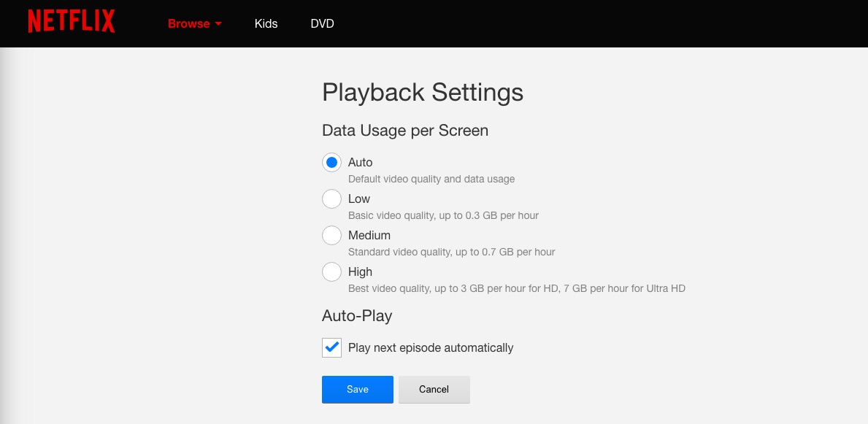Open the Browse dropdown menu
This screenshot has width=868, height=424.
(189, 23)
